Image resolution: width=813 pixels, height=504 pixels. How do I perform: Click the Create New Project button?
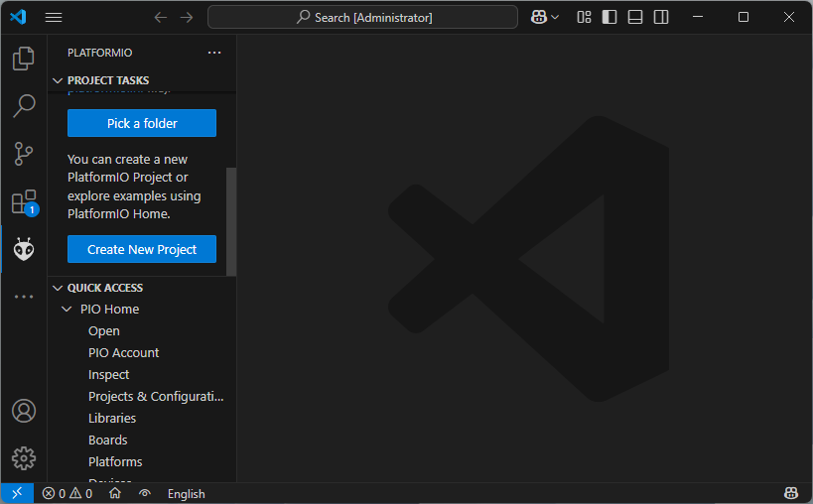(x=142, y=249)
